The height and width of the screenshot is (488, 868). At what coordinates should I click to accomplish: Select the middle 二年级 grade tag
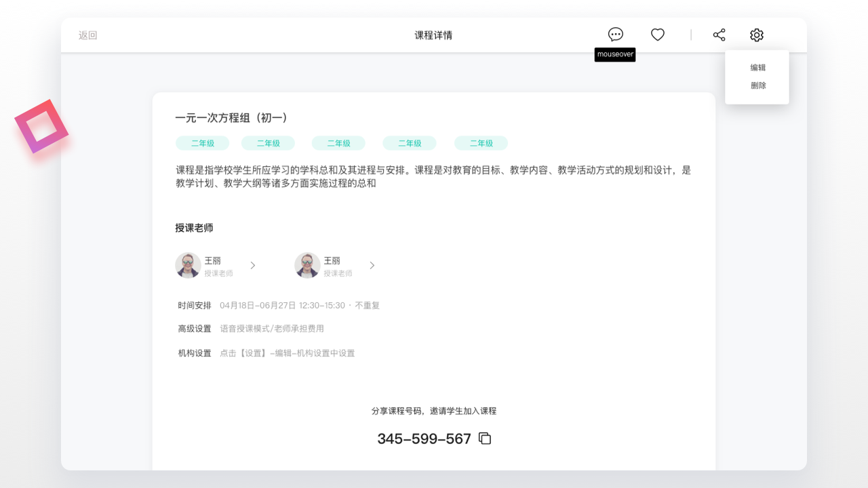[x=338, y=143]
